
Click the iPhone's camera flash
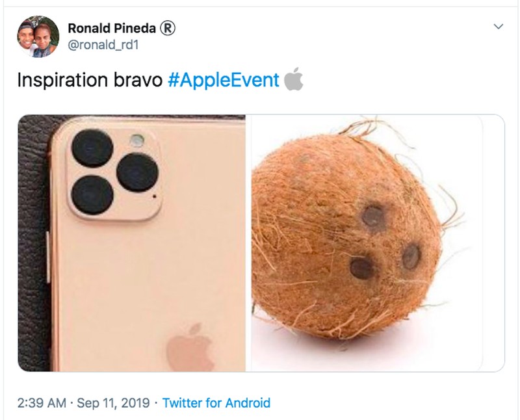coord(136,139)
